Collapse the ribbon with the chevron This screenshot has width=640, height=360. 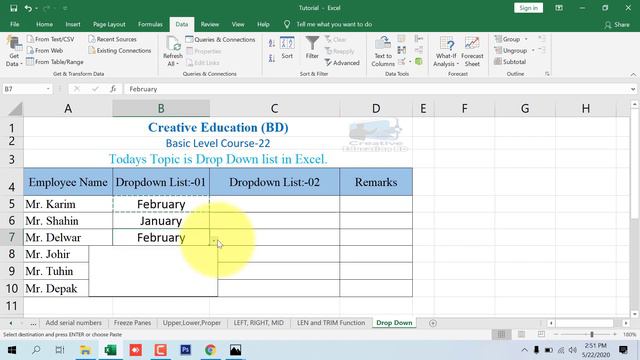click(633, 74)
